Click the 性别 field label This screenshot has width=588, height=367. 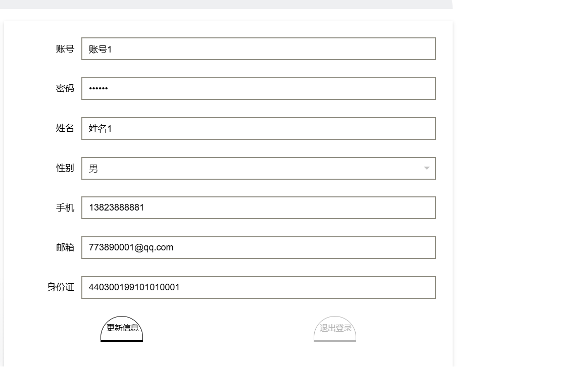(x=65, y=168)
